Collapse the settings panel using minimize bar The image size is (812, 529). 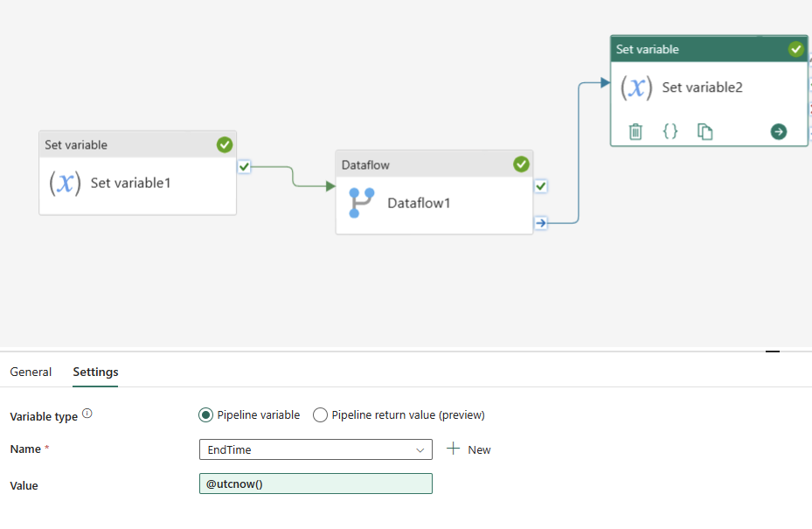[x=772, y=351]
